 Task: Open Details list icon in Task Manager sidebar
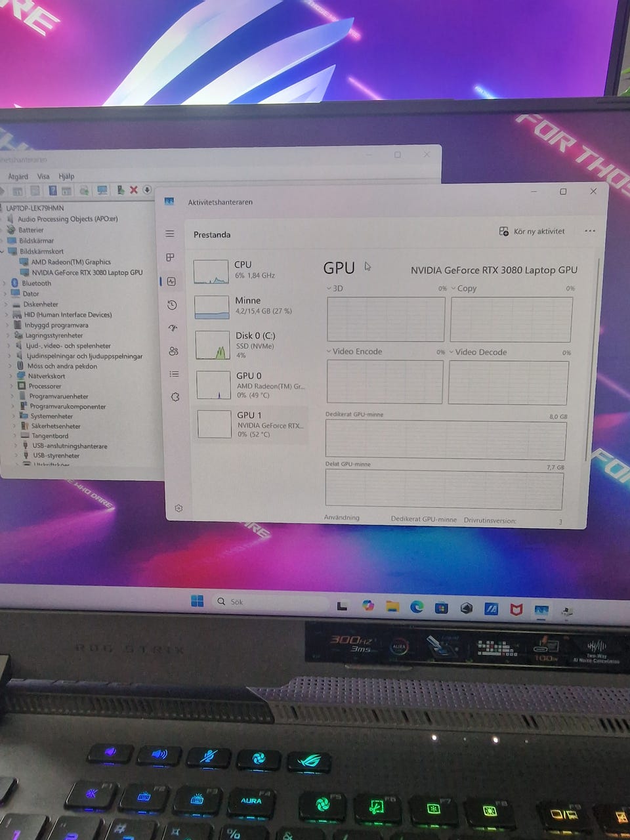(174, 374)
